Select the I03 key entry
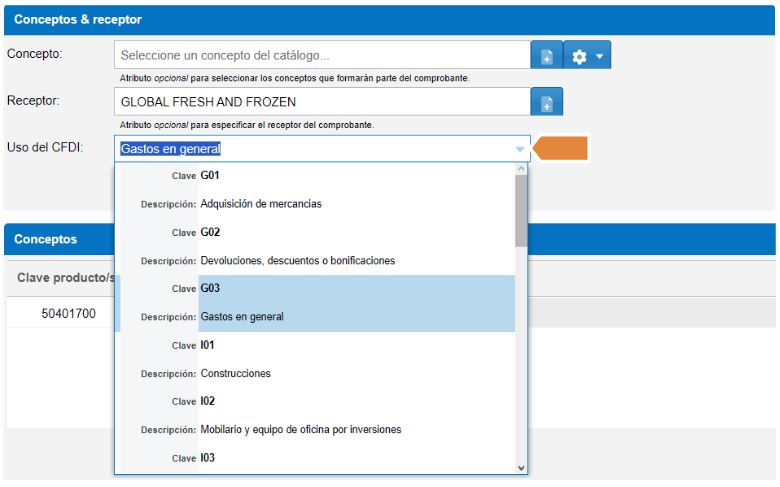780x487 pixels. click(315, 458)
